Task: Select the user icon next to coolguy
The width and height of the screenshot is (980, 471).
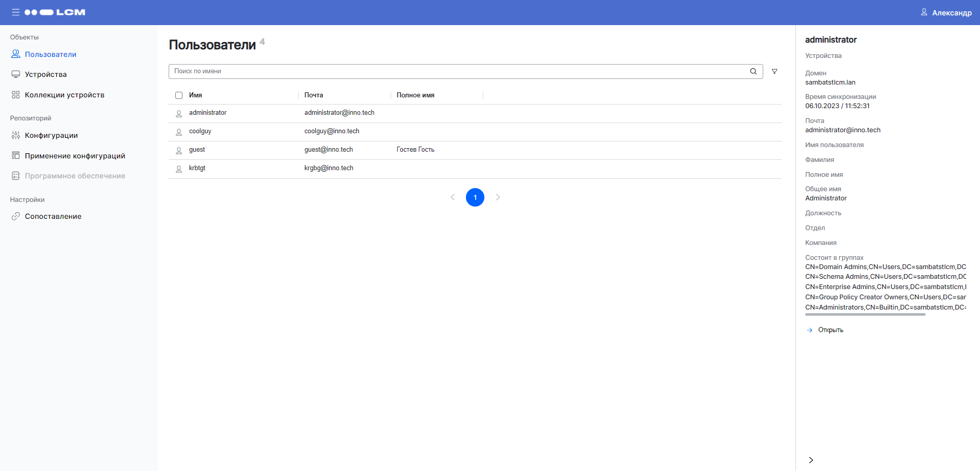Action: (x=178, y=132)
